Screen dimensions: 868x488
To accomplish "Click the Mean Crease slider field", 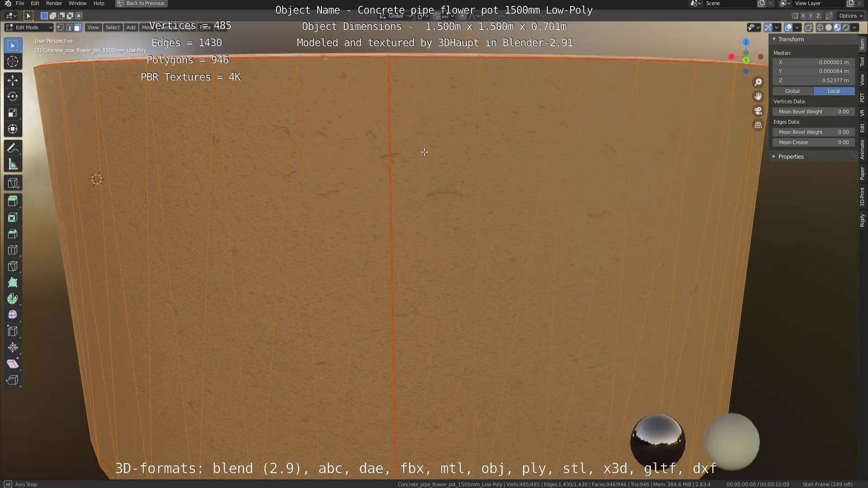I will point(813,142).
